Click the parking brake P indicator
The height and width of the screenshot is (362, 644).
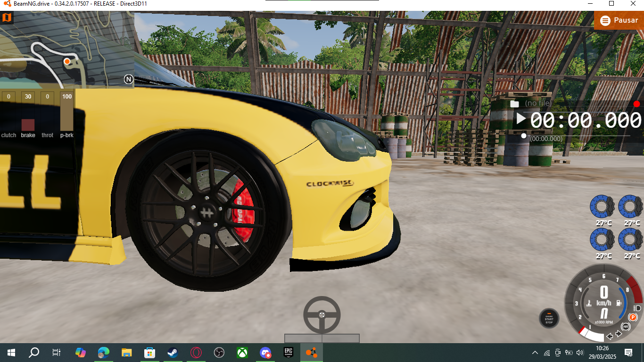tap(633, 318)
